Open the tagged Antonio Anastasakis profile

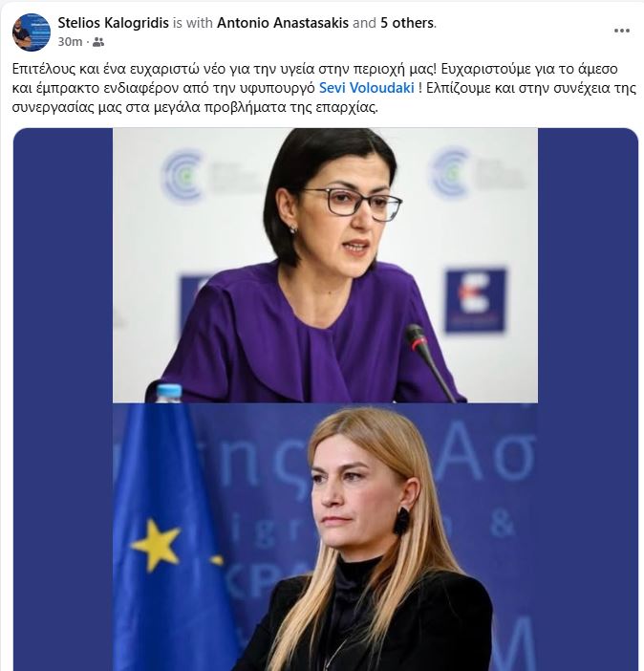point(283,23)
